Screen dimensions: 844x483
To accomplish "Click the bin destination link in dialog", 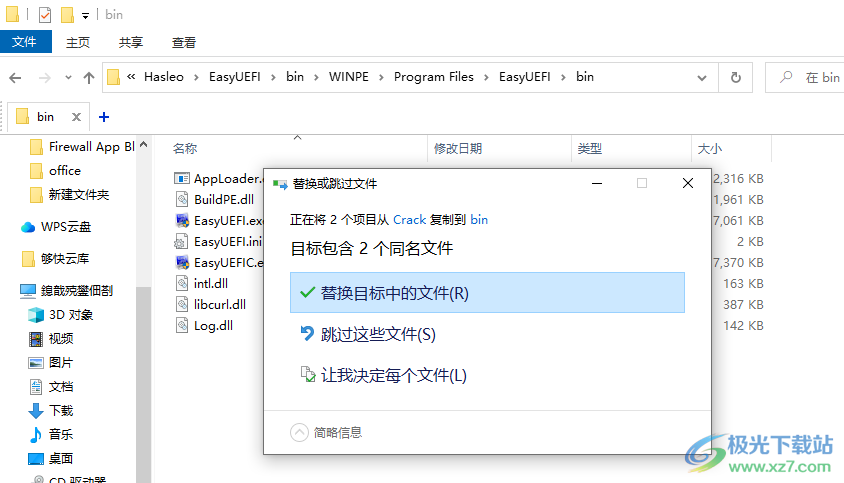I will tap(479, 220).
